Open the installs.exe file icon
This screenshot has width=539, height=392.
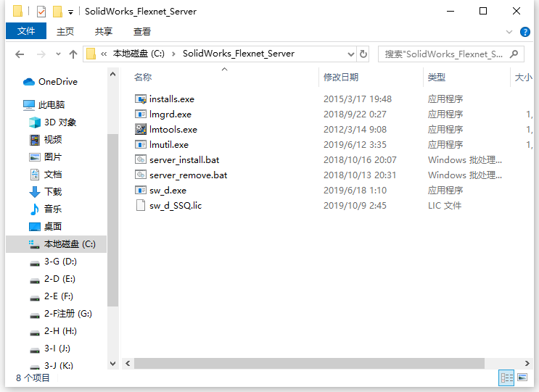[x=140, y=99]
